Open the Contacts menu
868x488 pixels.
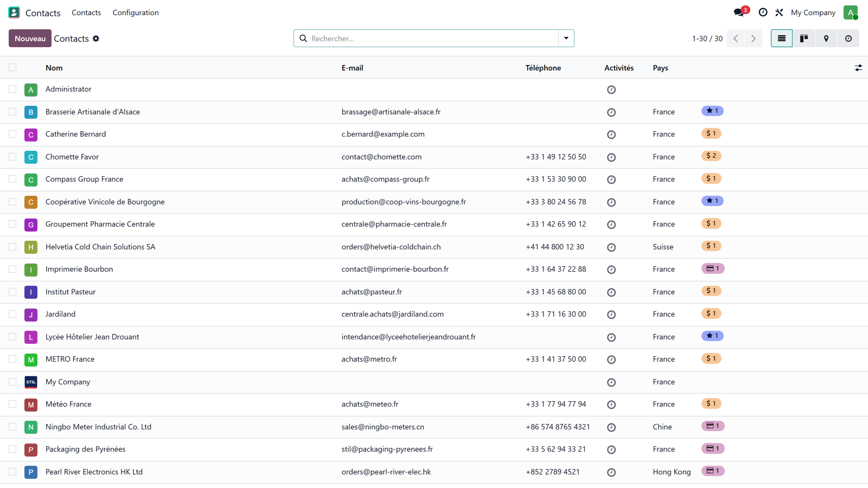(x=86, y=12)
